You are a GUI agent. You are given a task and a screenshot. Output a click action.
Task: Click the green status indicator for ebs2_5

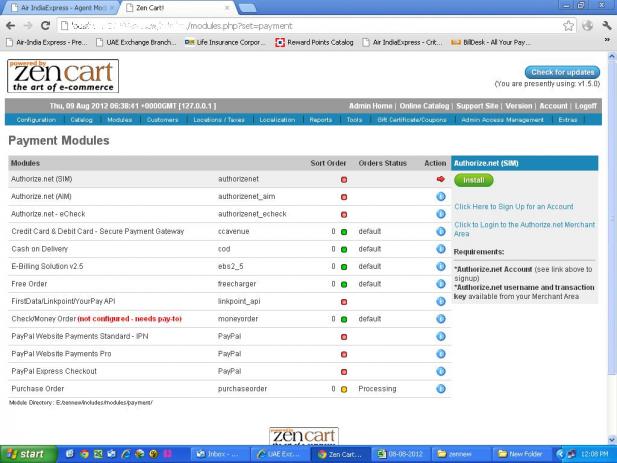tap(344, 267)
